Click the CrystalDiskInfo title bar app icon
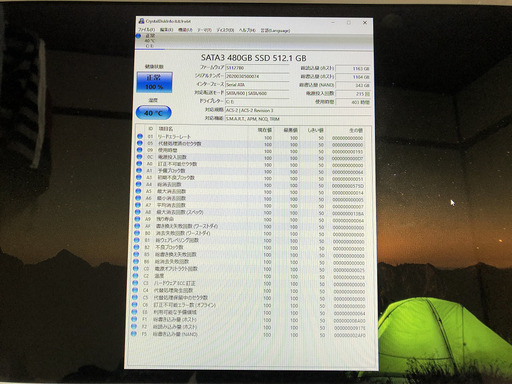 tap(141, 21)
